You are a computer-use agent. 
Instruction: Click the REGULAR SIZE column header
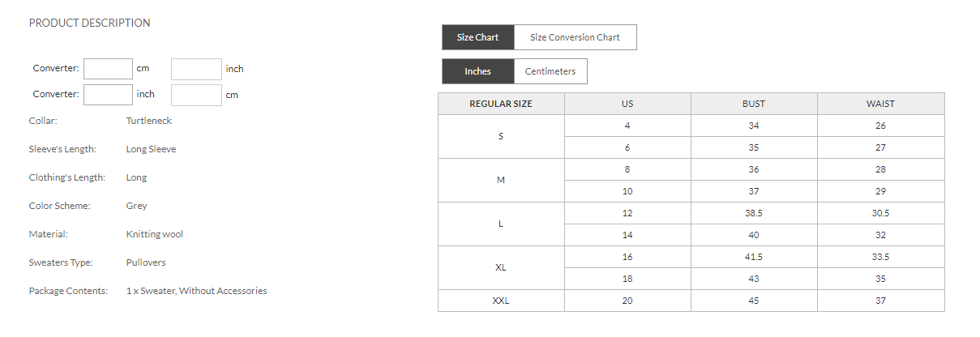501,104
